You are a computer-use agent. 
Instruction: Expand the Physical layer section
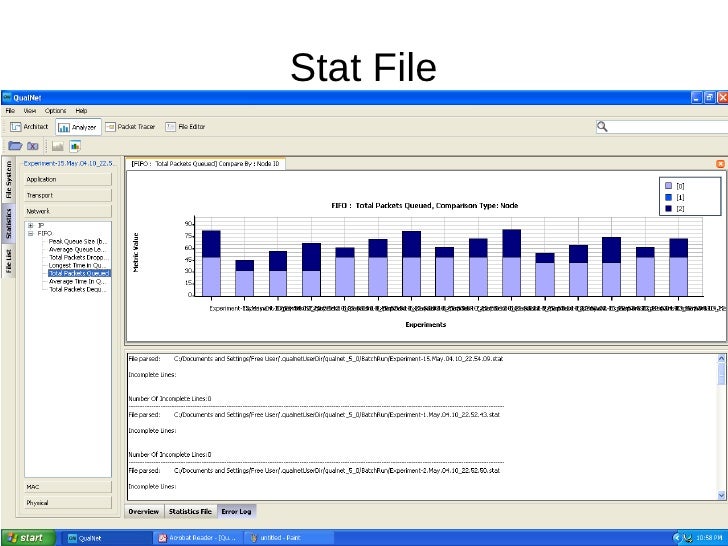pyautogui.click(x=68, y=503)
